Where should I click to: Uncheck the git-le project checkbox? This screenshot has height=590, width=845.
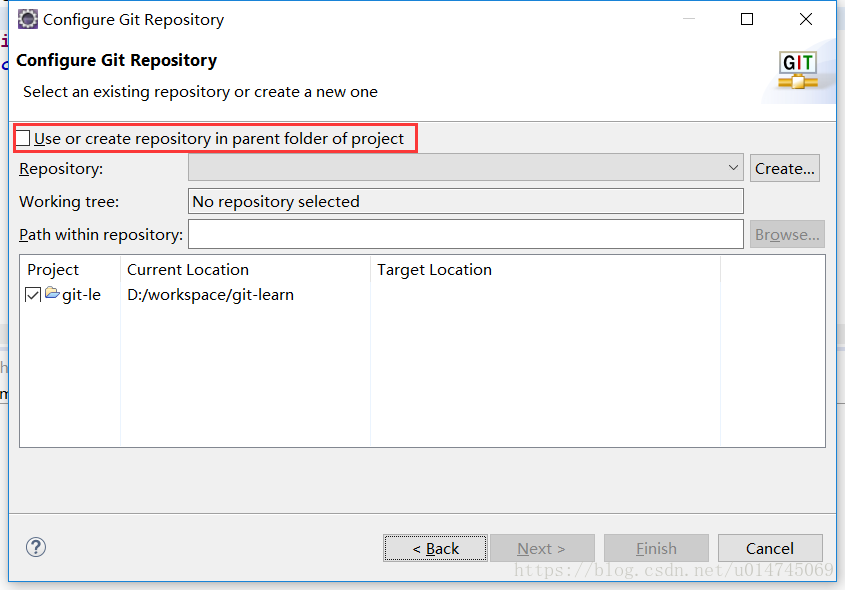point(33,295)
